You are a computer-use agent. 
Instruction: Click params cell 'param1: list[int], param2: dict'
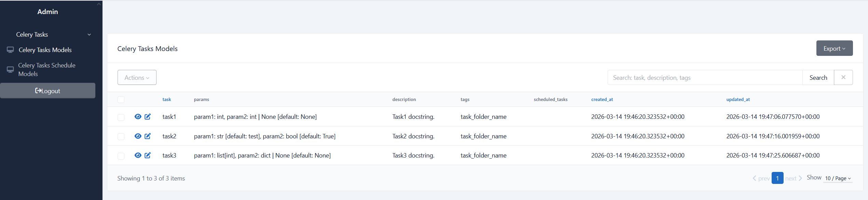(x=262, y=155)
